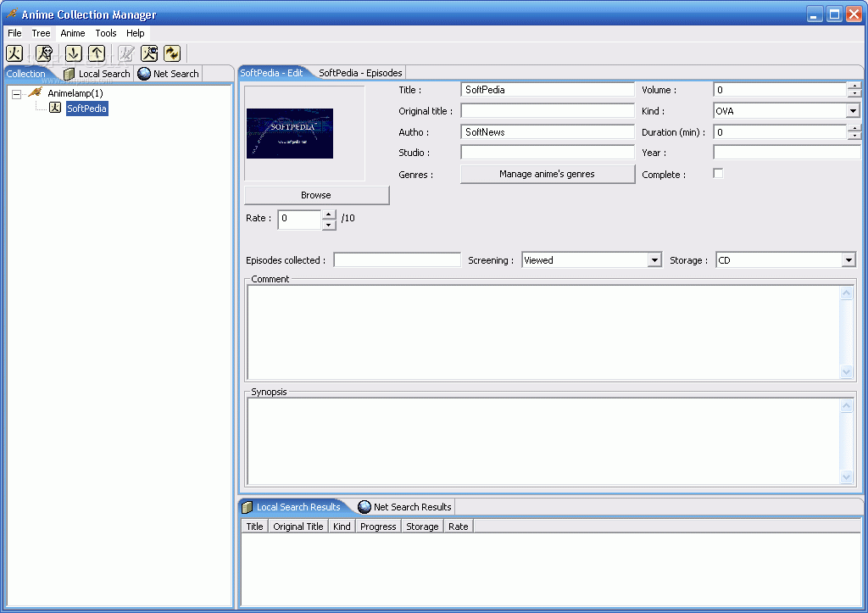Open the Tree menu
The width and height of the screenshot is (868, 613).
(x=41, y=33)
